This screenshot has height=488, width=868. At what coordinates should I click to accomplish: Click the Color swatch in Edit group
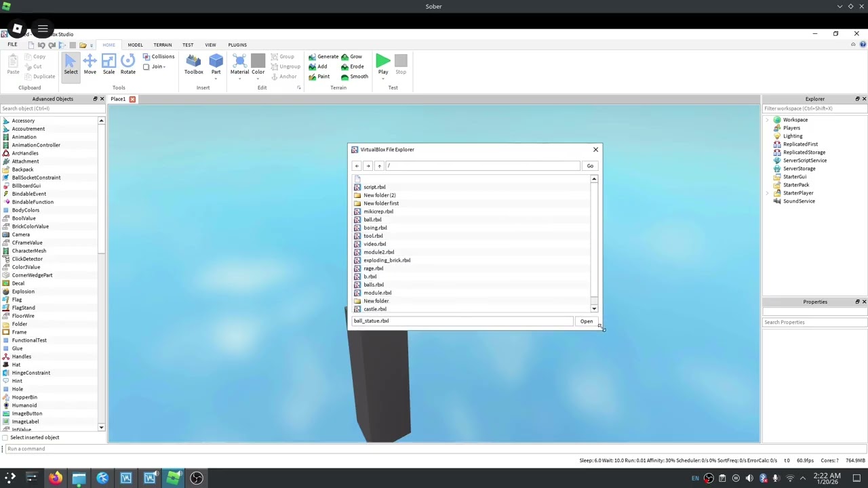258,62
